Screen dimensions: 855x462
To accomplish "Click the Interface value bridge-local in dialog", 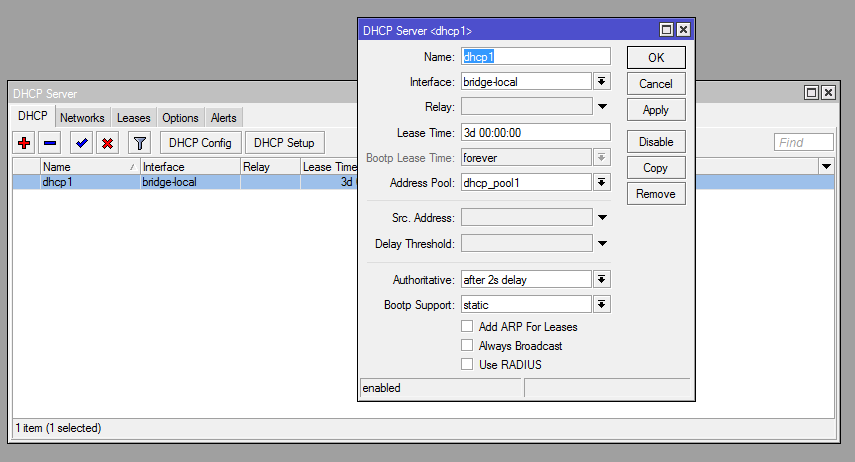I will coord(527,82).
